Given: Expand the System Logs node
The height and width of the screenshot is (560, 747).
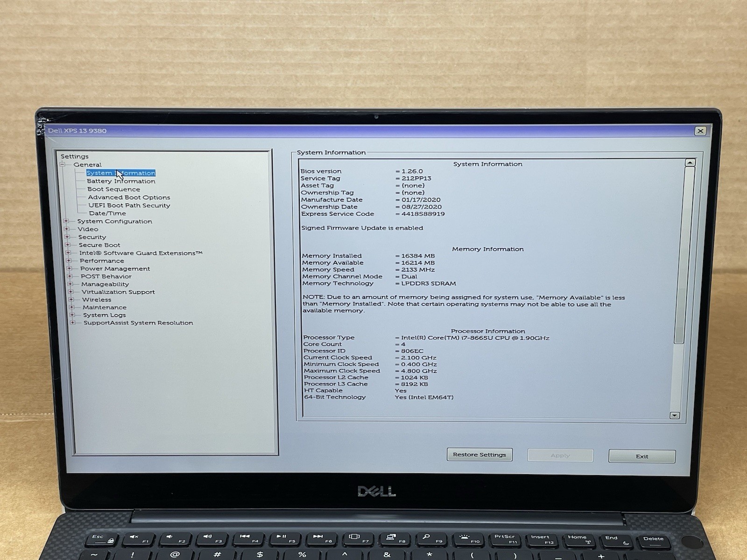Looking at the screenshot, I should tap(71, 315).
